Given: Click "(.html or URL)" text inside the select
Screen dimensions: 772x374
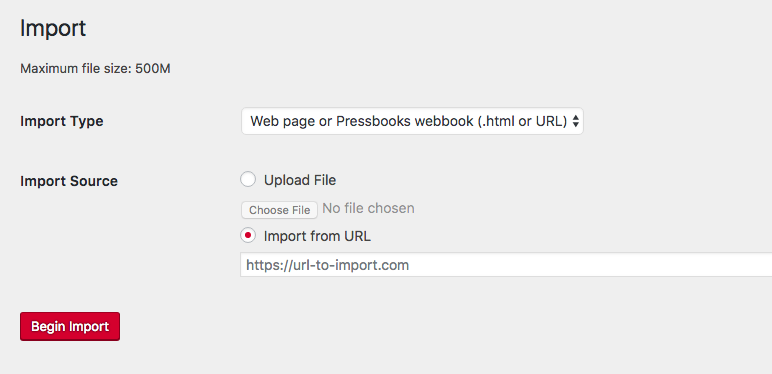Looking at the screenshot, I should click(x=522, y=121).
